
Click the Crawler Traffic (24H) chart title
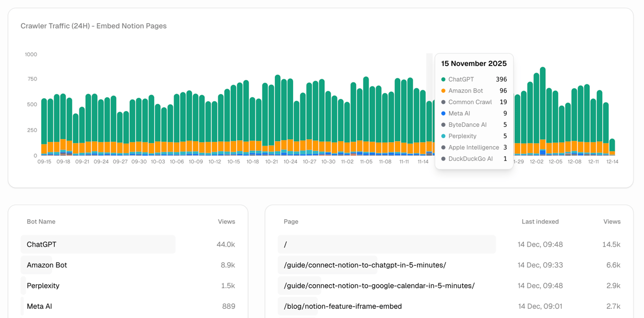[93, 26]
